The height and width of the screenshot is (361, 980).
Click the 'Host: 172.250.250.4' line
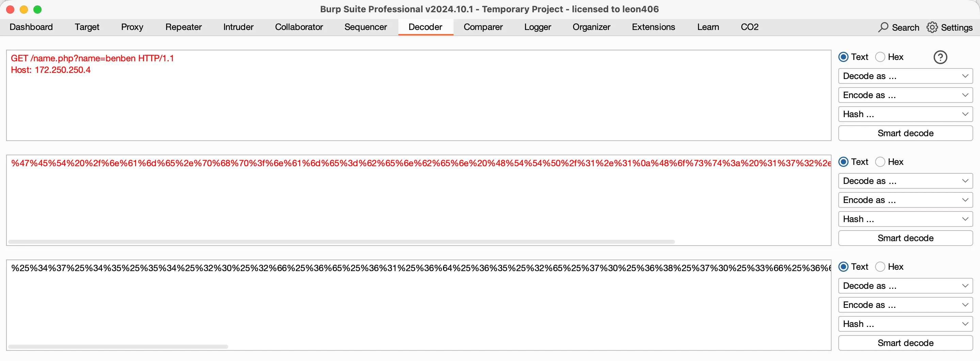tap(51, 70)
